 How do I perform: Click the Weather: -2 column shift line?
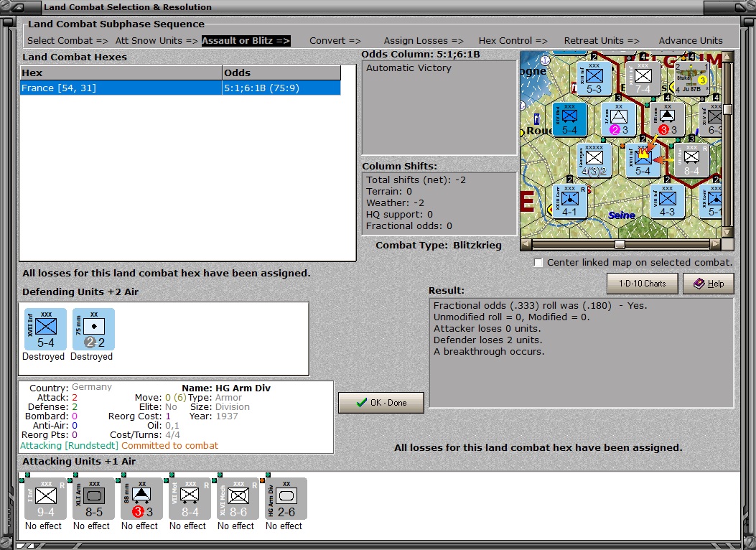click(x=396, y=203)
